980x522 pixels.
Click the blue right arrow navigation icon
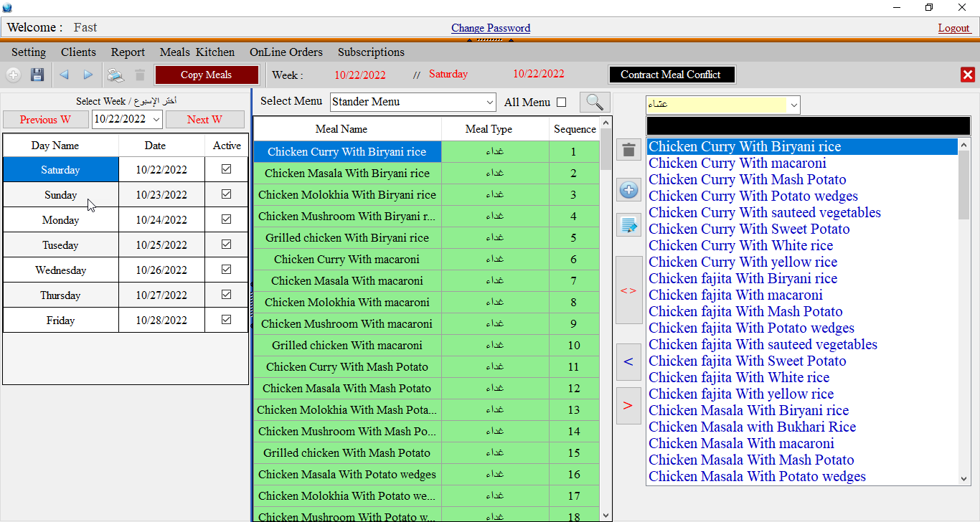click(88, 75)
